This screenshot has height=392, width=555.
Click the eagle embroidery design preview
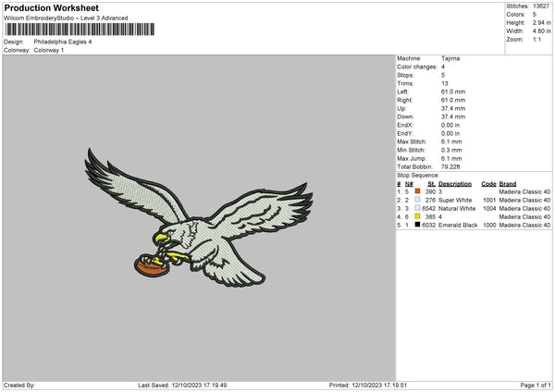pos(199,217)
